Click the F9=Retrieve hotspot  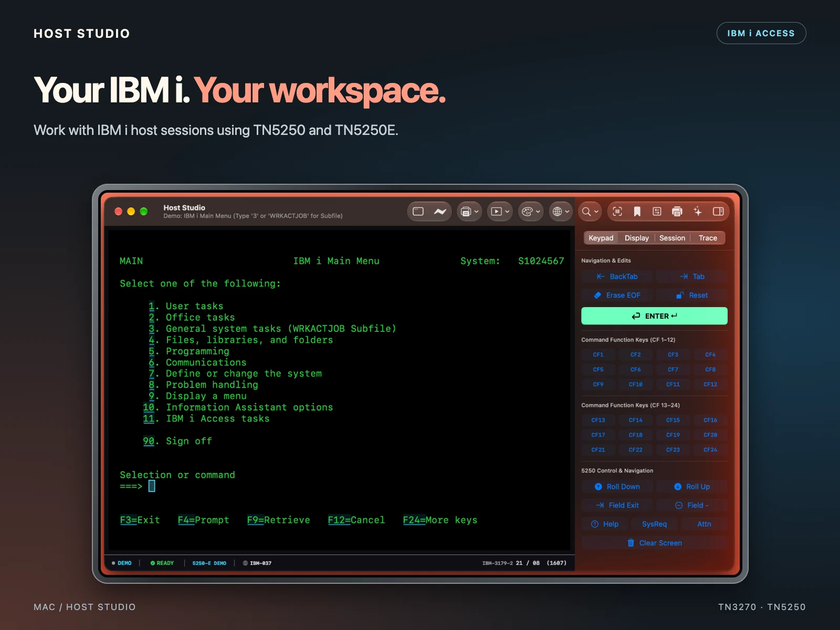[278, 520]
